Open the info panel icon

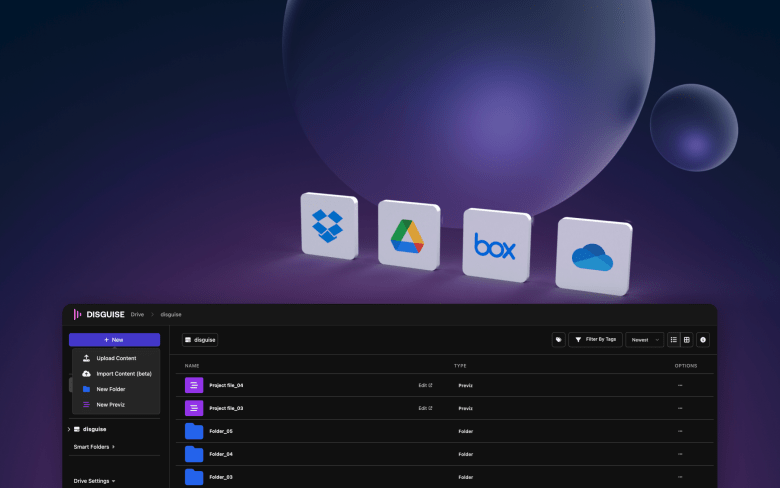pyautogui.click(x=703, y=340)
